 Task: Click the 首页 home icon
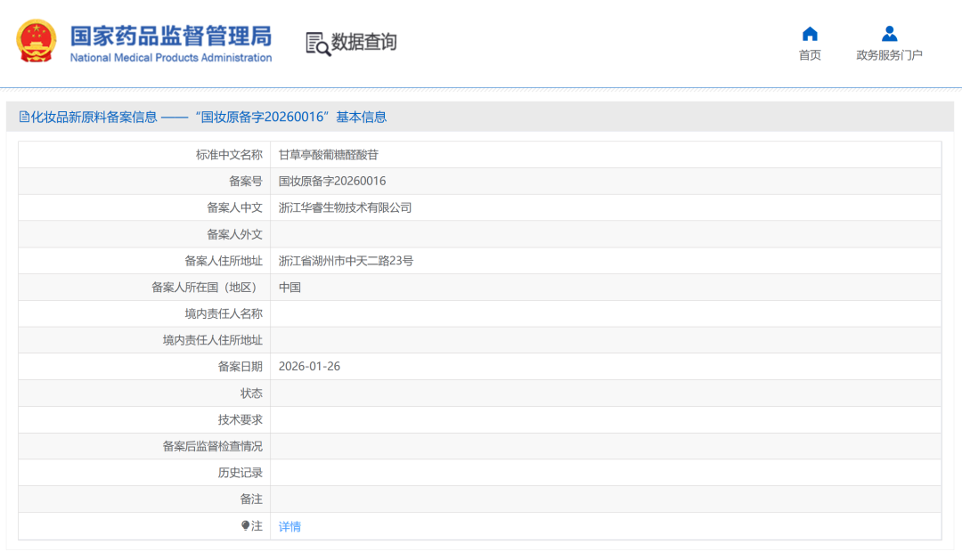(809, 34)
